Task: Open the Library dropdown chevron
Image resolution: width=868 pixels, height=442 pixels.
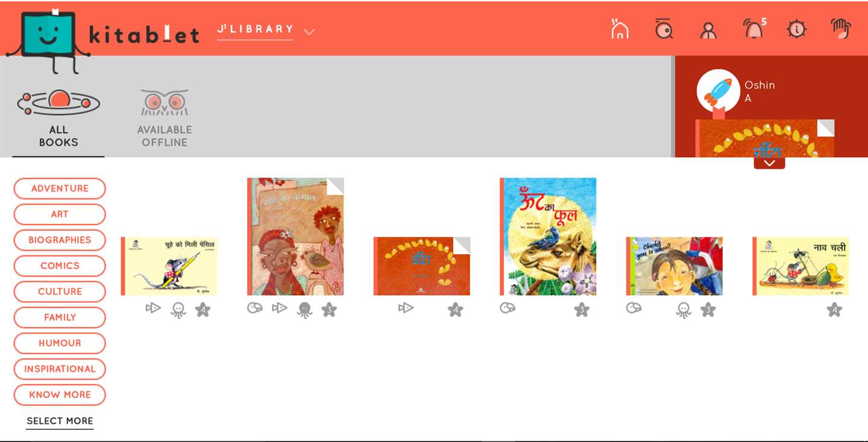Action: 309,32
